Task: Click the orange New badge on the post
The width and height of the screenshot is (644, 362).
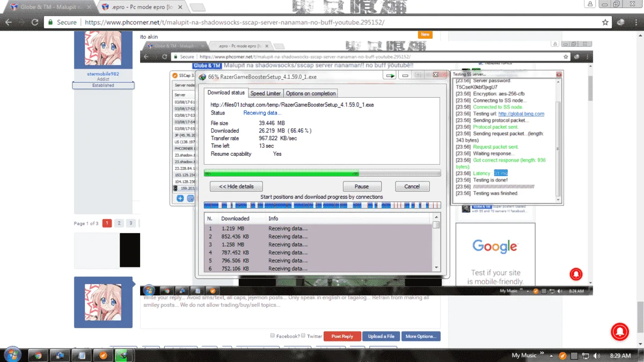Action: (426, 34)
